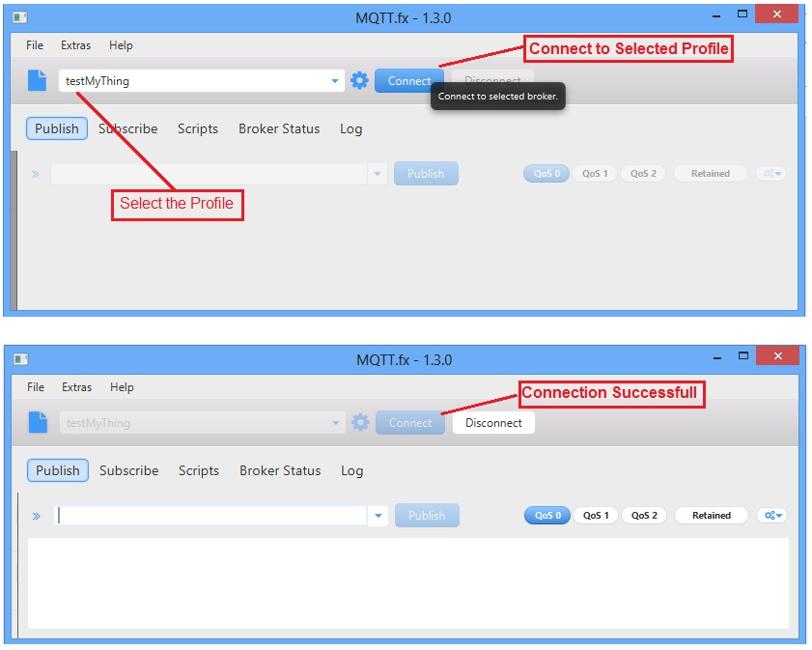Click Publish action button in bottom window
This screenshot has width=812, height=650.
pos(427,516)
